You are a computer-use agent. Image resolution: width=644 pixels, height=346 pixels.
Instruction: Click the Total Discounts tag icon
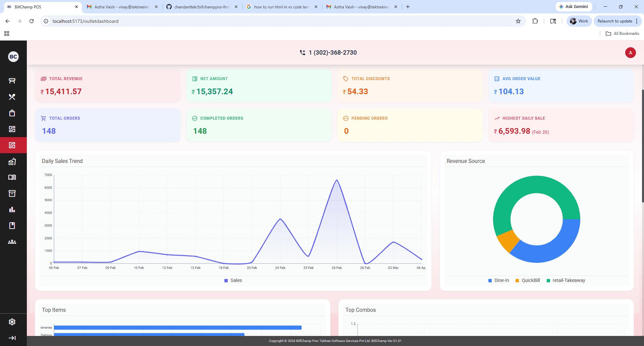(346, 79)
